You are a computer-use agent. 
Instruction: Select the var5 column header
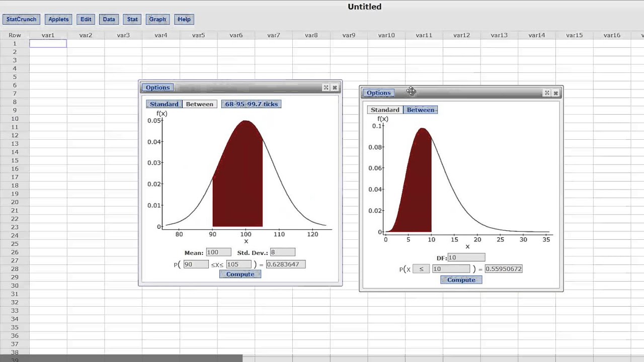pos(198,35)
